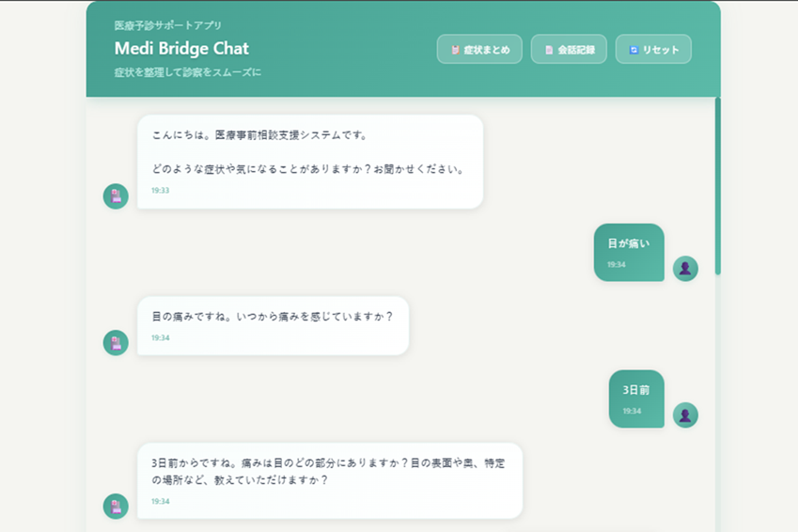Click the bot avatar beside the greeting message
The image size is (798, 532).
[x=116, y=196]
